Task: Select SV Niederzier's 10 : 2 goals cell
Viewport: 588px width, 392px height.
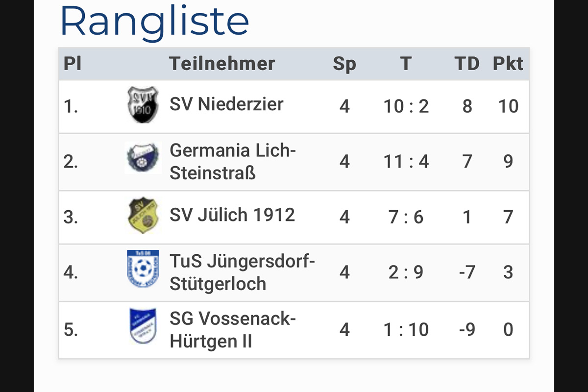Action: (x=406, y=106)
